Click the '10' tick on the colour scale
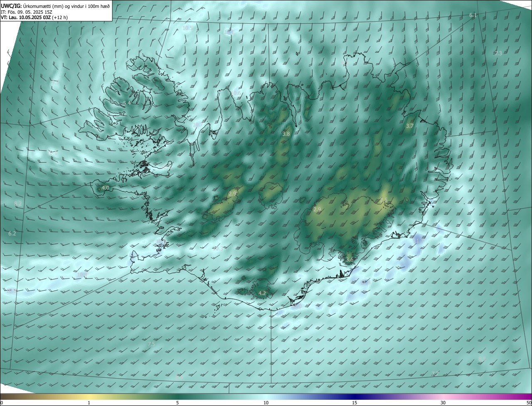The width and height of the screenshot is (532, 406). point(266,403)
